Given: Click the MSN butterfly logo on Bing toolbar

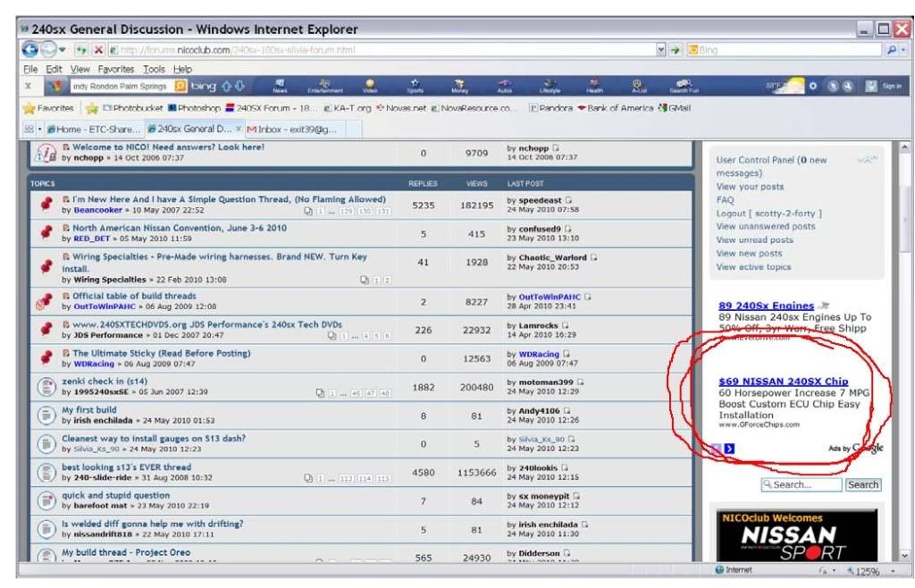Looking at the screenshot, I should click(56, 87).
